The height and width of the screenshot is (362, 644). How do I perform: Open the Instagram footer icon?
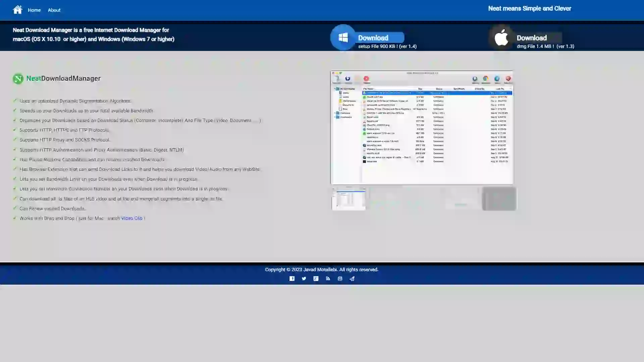pyautogui.click(x=340, y=279)
